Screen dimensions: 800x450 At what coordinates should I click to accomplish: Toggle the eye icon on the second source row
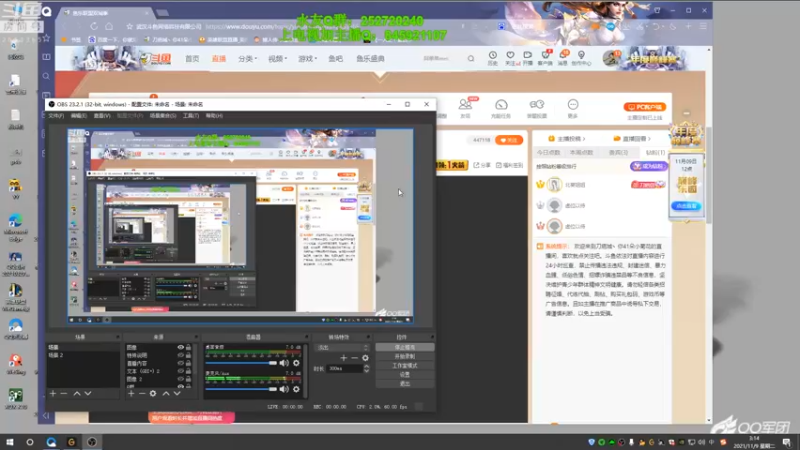point(181,355)
